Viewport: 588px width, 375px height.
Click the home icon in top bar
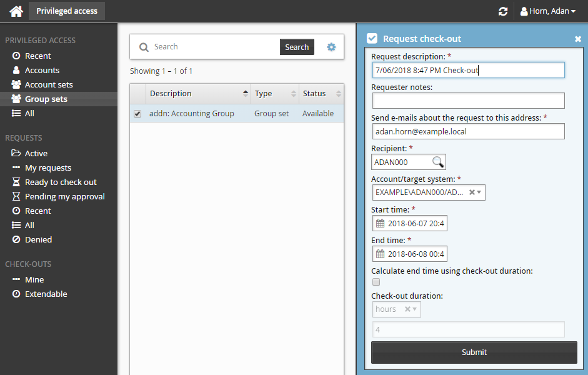tap(16, 11)
